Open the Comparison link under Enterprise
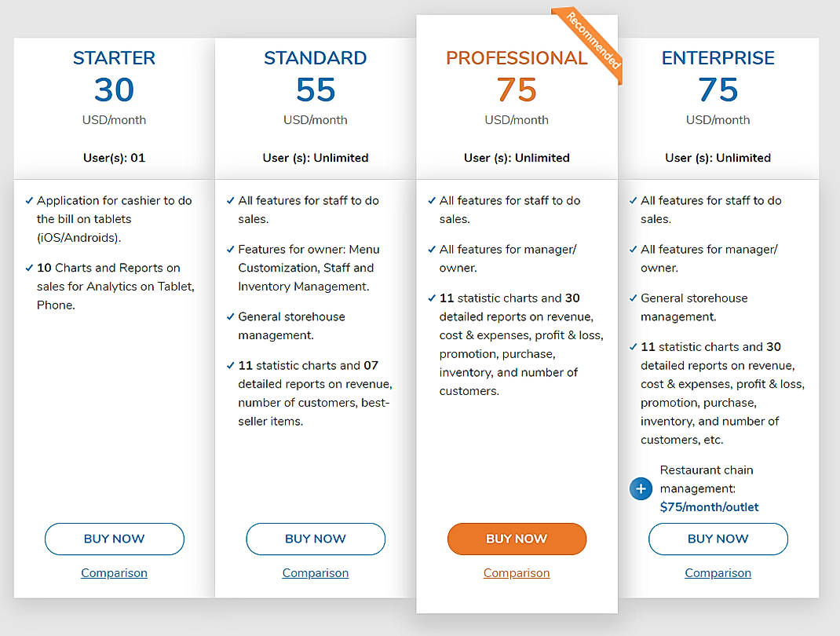 718,573
